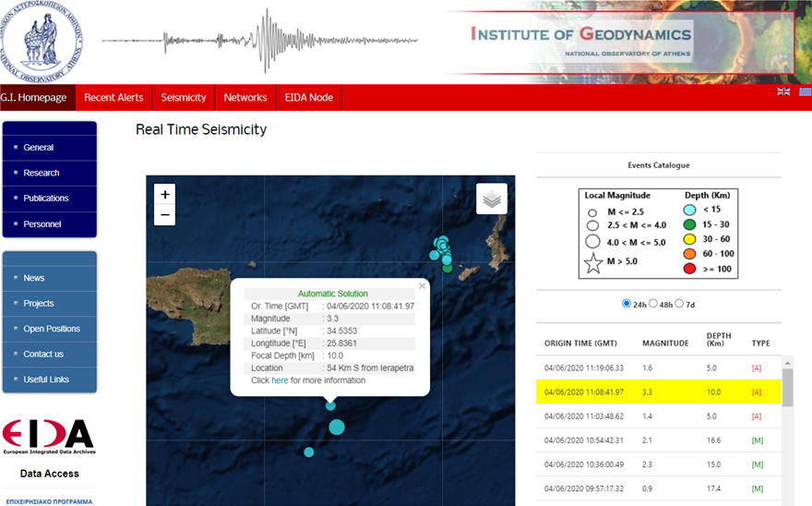Open the Networks menu tab
812x506 pixels.
point(245,98)
